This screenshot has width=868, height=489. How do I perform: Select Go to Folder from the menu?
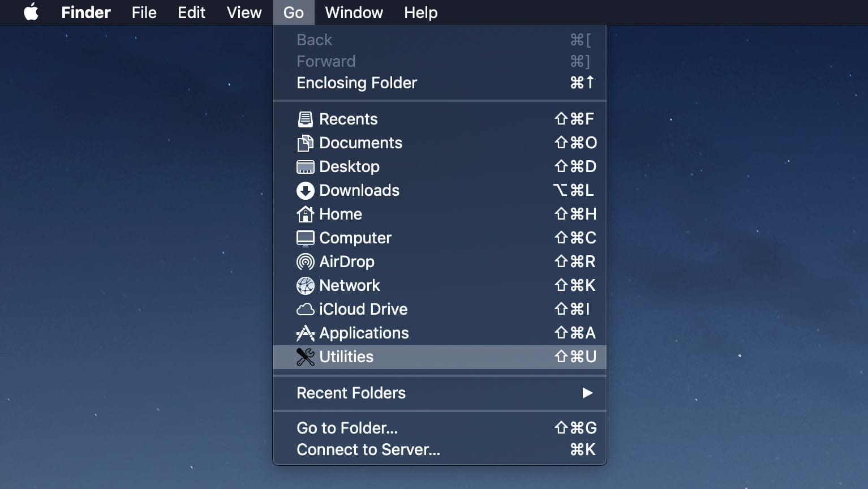(x=347, y=428)
